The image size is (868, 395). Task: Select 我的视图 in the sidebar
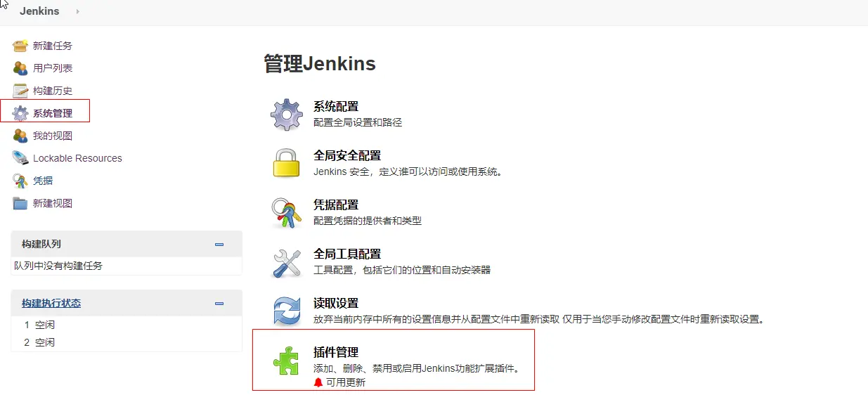click(53, 136)
